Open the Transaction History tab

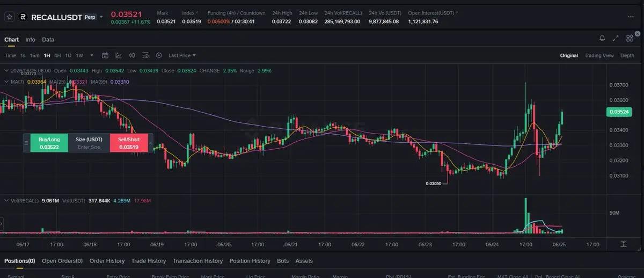[x=197, y=261]
